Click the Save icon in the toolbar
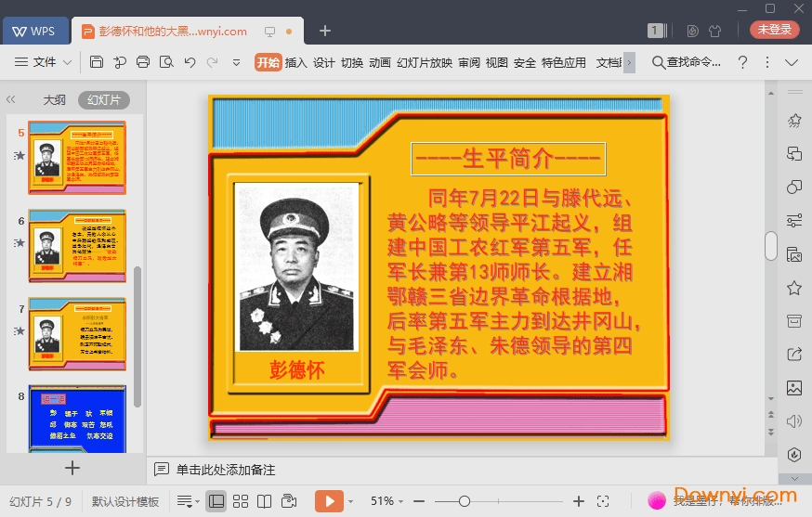 click(97, 62)
